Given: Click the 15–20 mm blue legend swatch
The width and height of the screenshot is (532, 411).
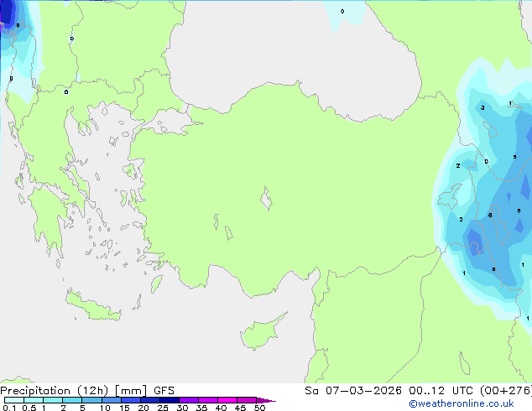Looking at the screenshot, I should point(131,400).
